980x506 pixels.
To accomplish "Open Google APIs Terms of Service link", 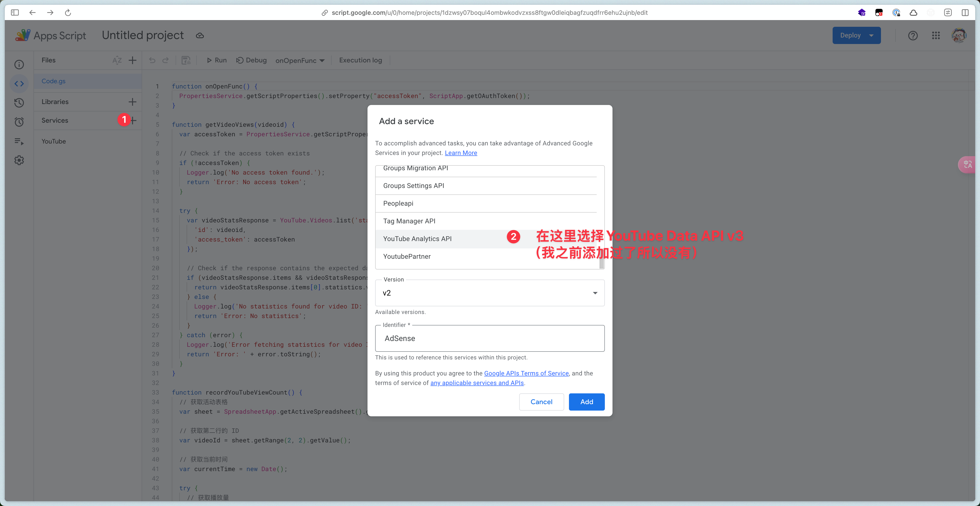I will [x=526, y=373].
